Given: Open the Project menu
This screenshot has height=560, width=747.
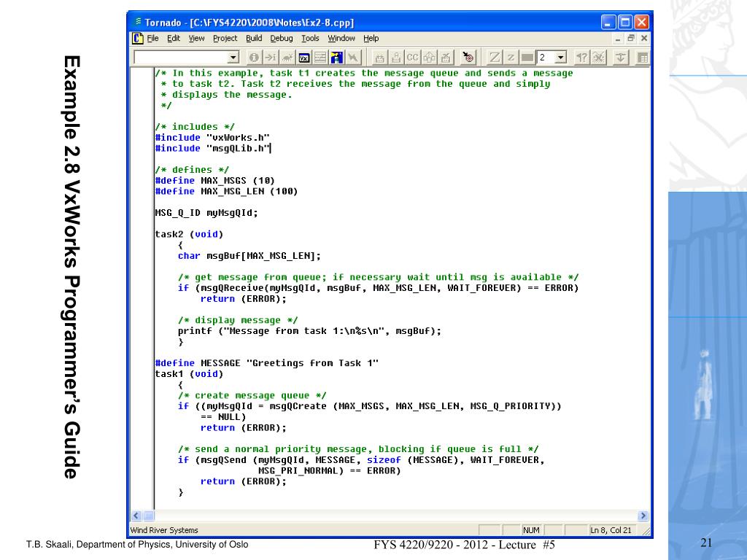Looking at the screenshot, I should [225, 39].
